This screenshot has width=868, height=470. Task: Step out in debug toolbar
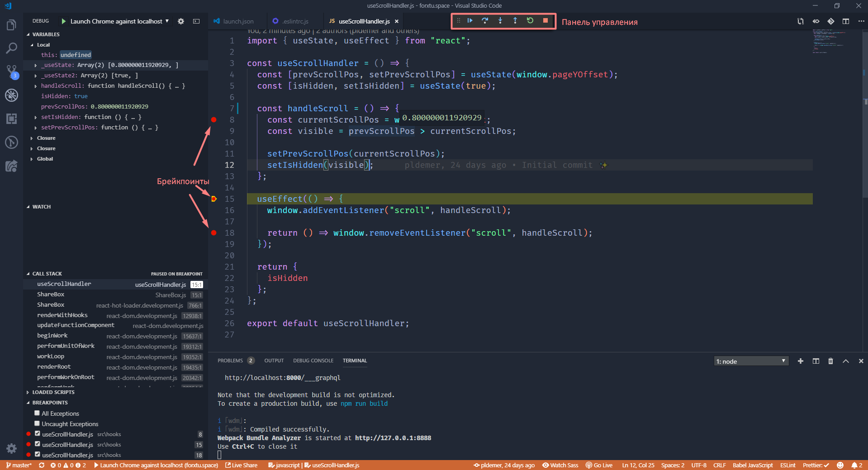tap(515, 21)
